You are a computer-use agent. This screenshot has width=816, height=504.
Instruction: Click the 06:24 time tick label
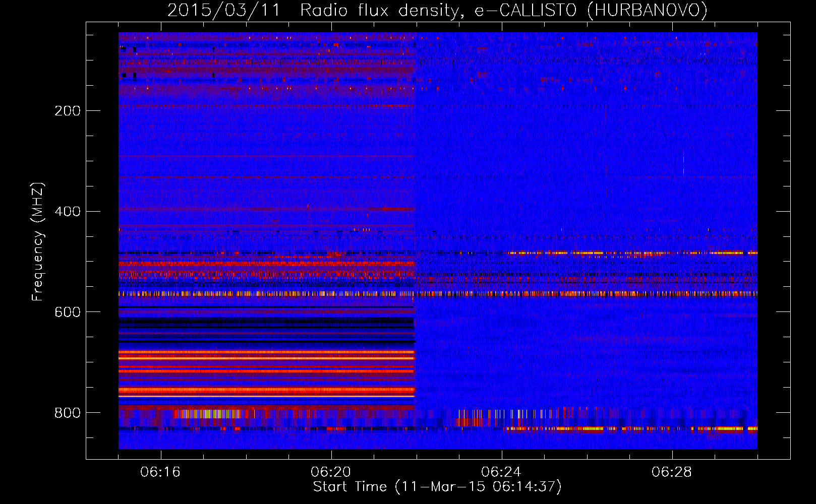501,472
